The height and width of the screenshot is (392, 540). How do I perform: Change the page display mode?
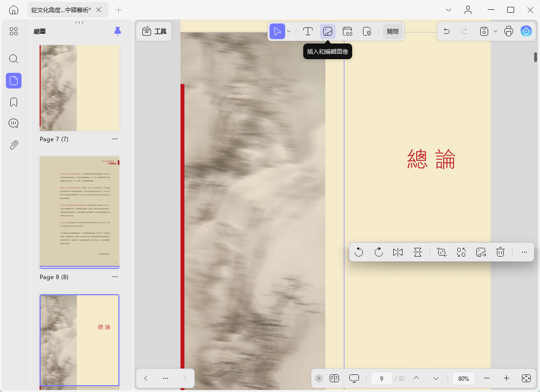click(x=335, y=378)
